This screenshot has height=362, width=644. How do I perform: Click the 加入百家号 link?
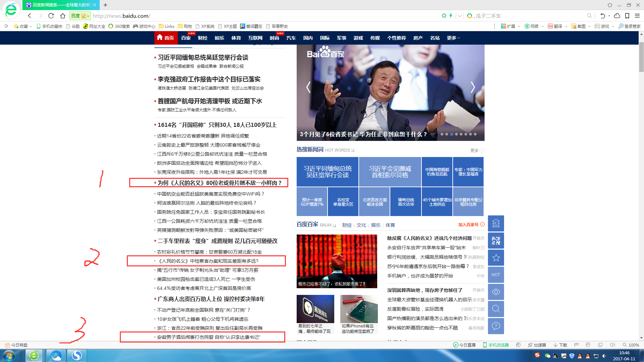[x=468, y=225]
